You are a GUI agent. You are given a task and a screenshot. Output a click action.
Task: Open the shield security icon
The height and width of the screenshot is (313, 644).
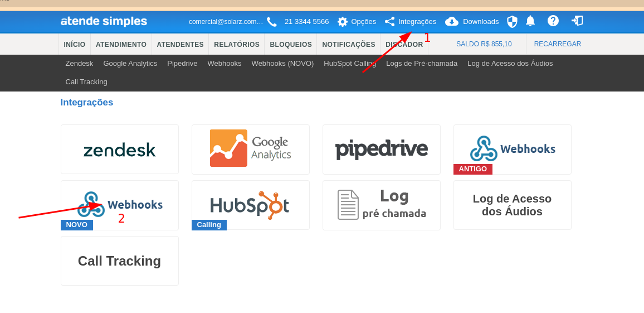point(512,21)
